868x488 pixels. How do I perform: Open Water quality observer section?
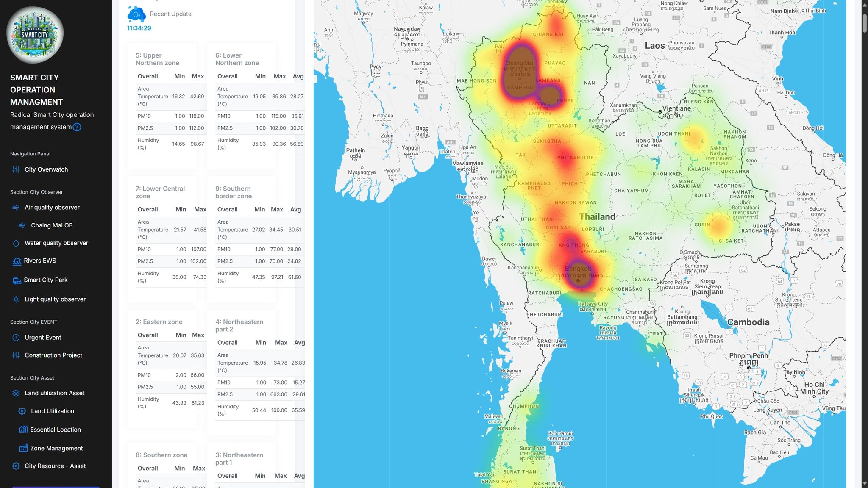click(56, 243)
